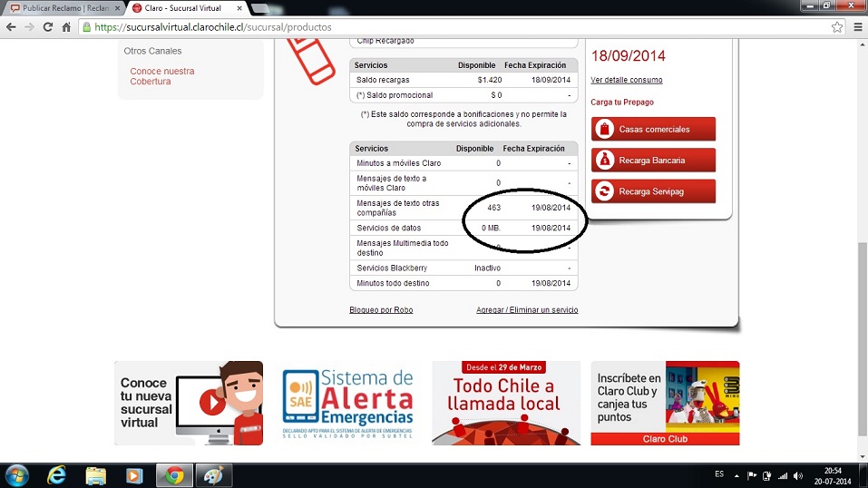Click Agregar / Eliminar un servicio link
Image resolution: width=868 pixels, height=488 pixels.
527,309
